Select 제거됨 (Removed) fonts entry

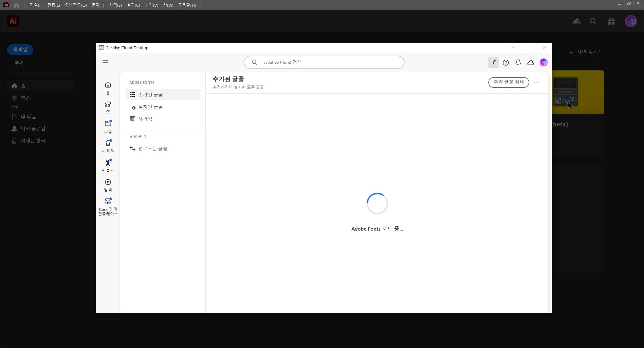(163, 119)
